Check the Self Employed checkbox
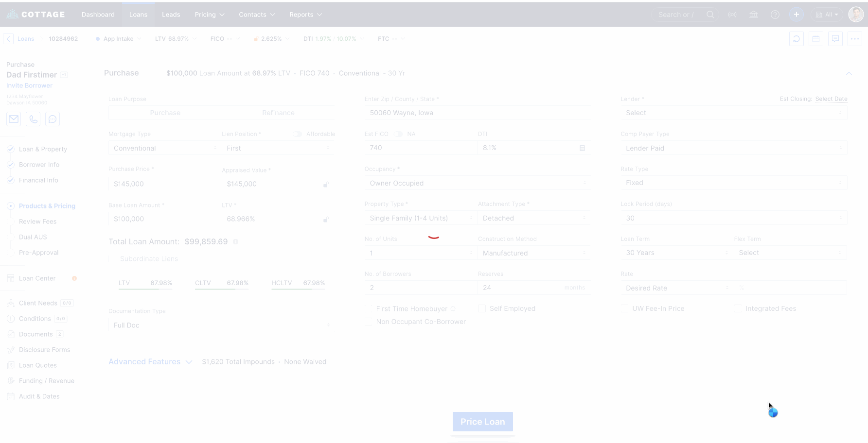Image resolution: width=868 pixels, height=443 pixels. (x=482, y=309)
